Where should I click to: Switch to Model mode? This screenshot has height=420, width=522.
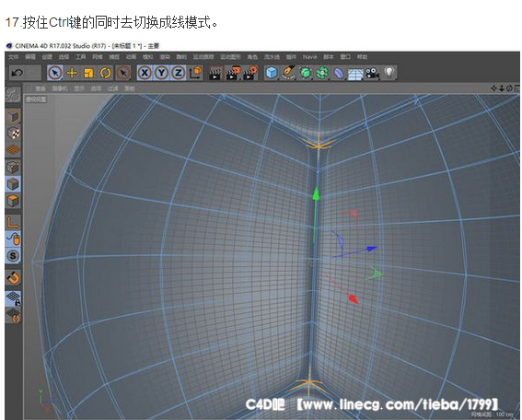[13, 116]
